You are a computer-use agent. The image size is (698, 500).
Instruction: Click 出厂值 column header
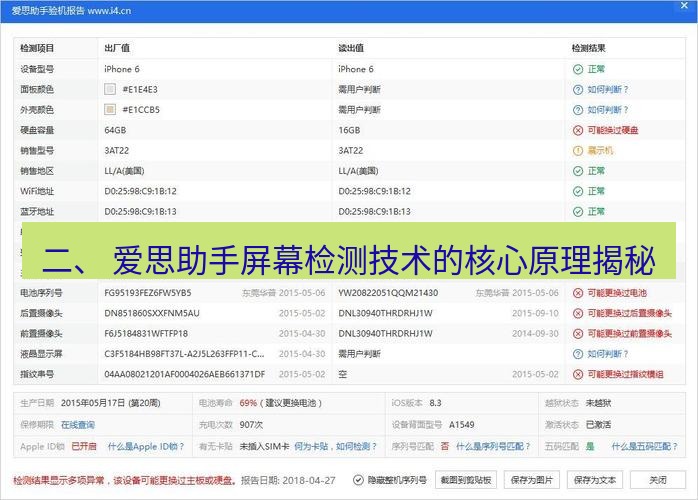117,48
